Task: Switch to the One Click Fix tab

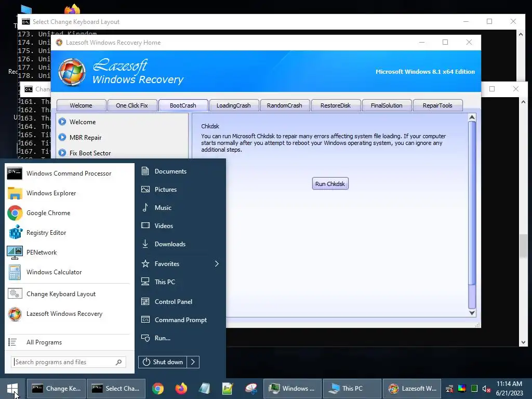Action: tap(132, 105)
